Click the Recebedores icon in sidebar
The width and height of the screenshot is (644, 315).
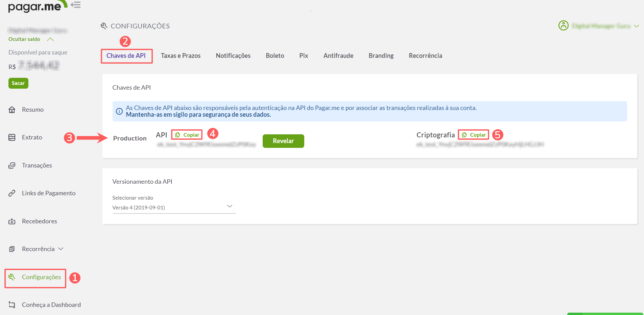[x=12, y=221]
